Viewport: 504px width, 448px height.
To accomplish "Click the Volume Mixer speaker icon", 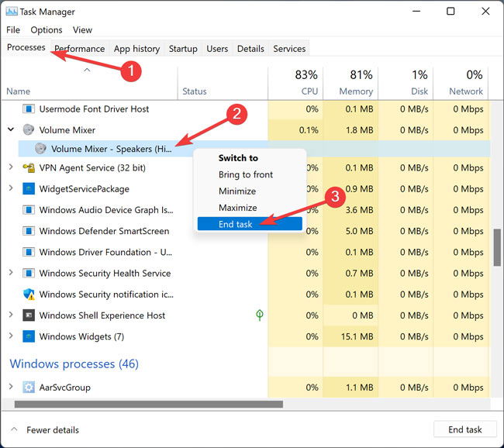I will click(x=29, y=130).
